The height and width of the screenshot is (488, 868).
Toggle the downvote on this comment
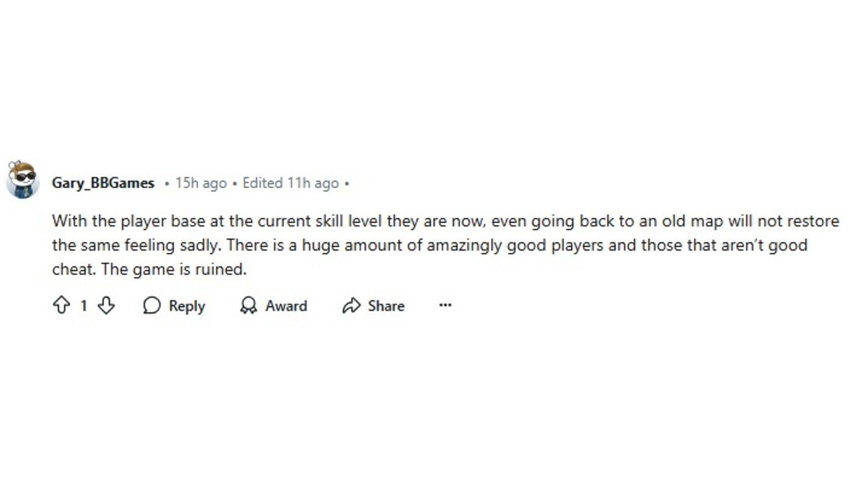click(x=106, y=305)
